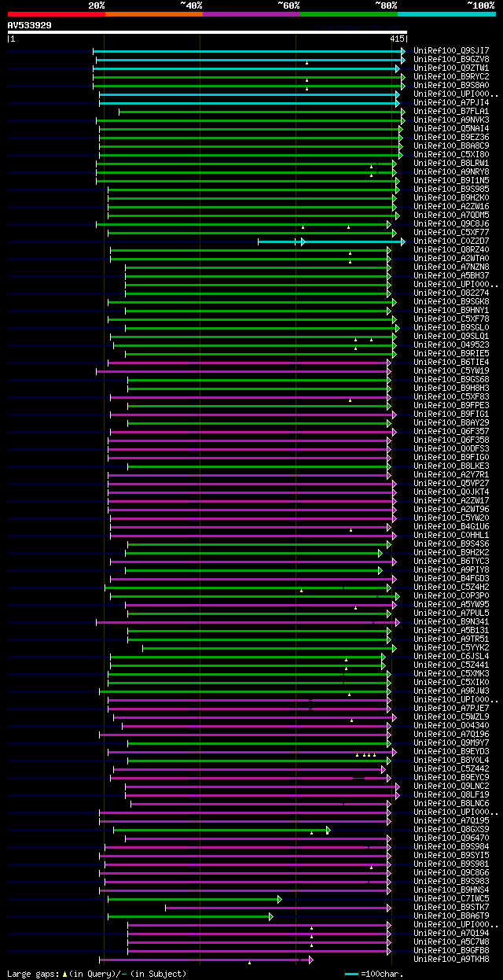Select the UniRef100_B6TIE4 label

(x=451, y=362)
